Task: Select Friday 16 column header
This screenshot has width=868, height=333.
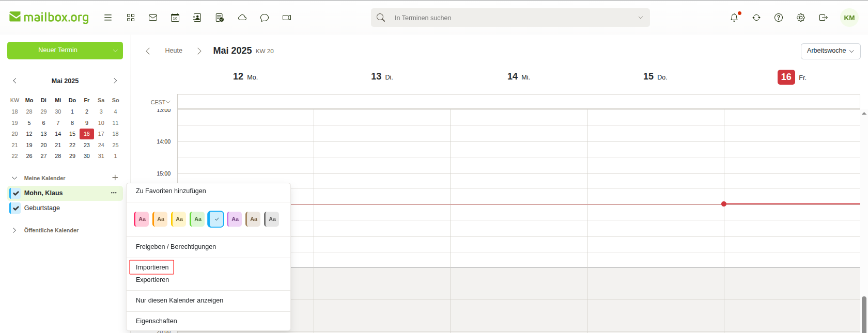Action: 792,77
